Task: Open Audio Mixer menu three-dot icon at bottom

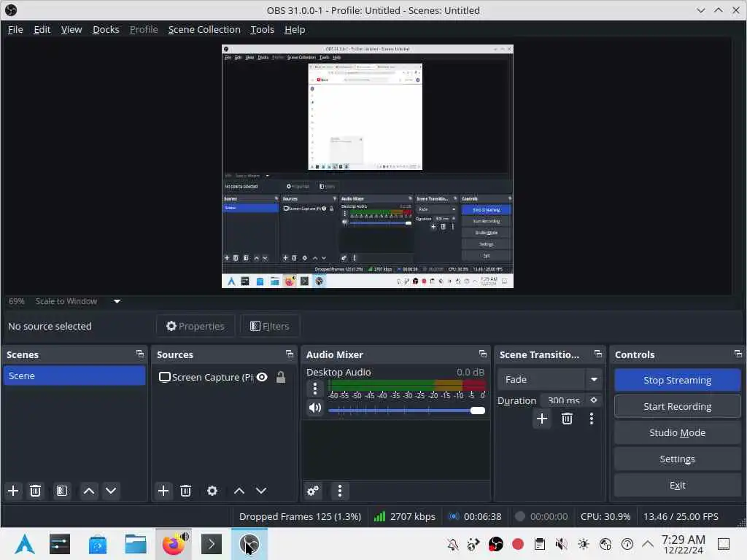Action: (340, 491)
